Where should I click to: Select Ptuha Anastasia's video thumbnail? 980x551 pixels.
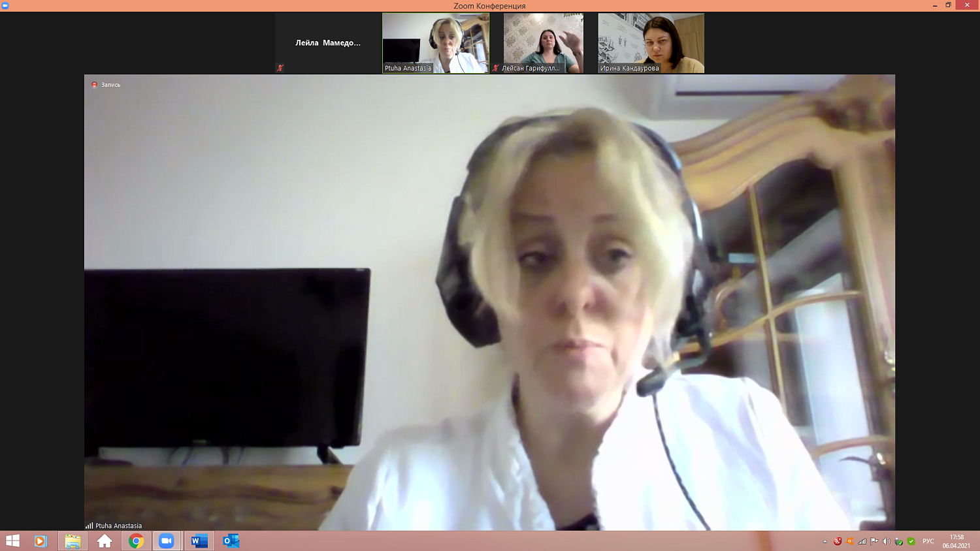tap(436, 43)
